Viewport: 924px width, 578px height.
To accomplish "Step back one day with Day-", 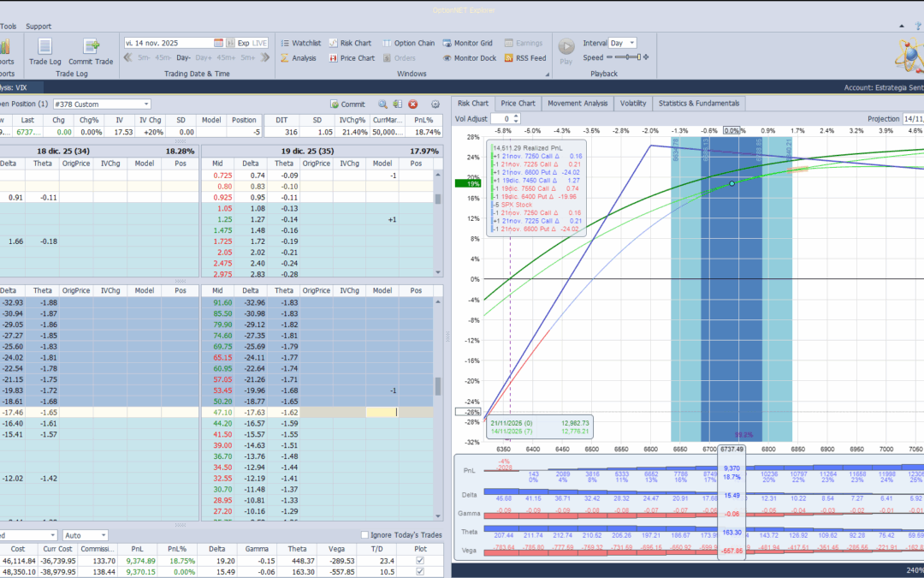I will click(183, 58).
